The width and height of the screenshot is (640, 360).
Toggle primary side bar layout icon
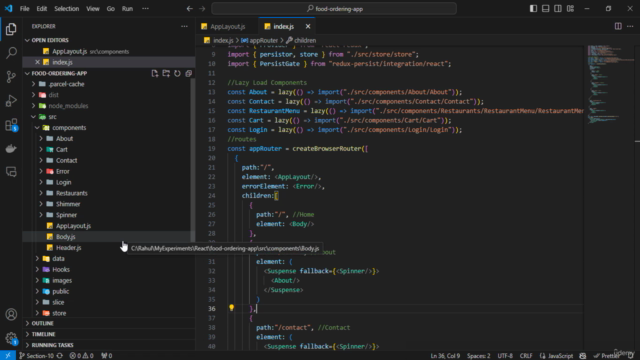(x=533, y=9)
